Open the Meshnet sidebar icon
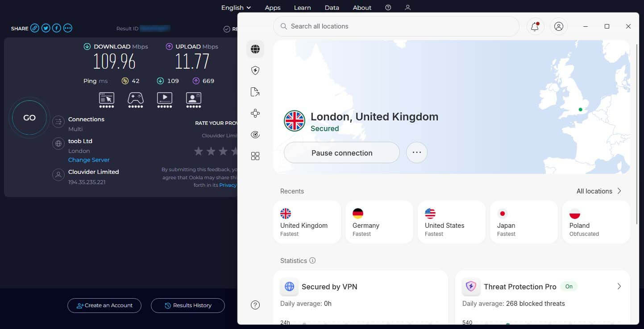The width and height of the screenshot is (644, 329). click(x=255, y=113)
